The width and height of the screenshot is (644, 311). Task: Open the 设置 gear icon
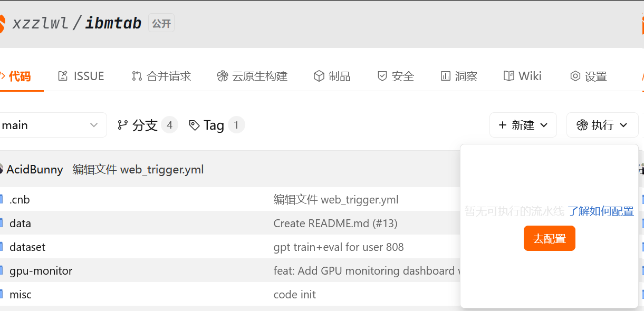point(575,76)
